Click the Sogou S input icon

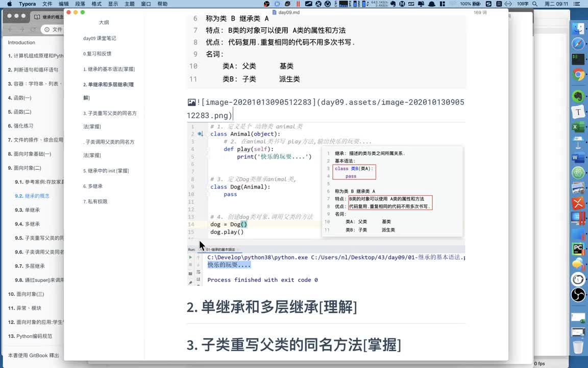[488, 4]
